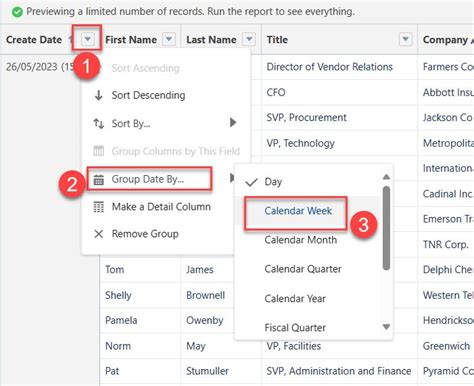The width and height of the screenshot is (474, 386).
Task: Click SVP, Procurement title cell
Action: click(x=307, y=117)
